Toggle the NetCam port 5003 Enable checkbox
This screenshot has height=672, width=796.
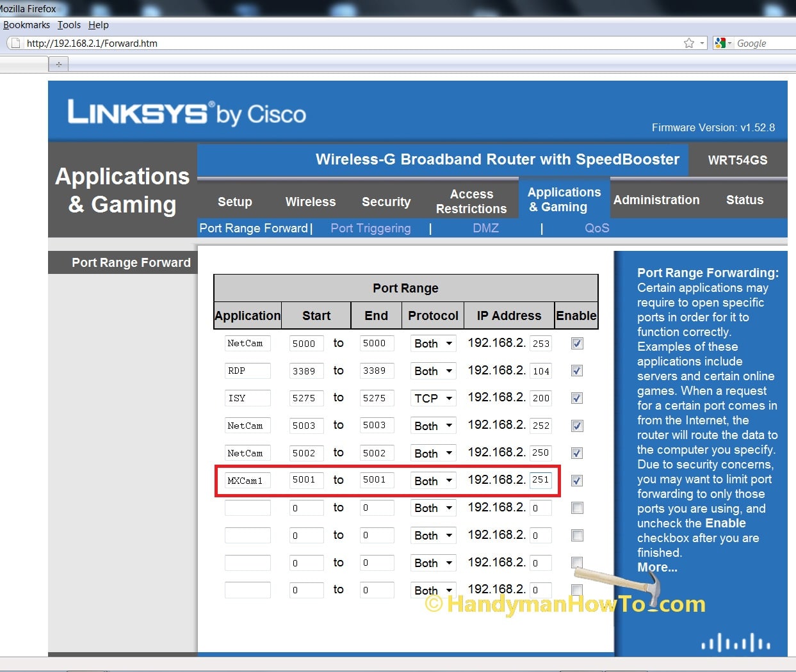coord(577,426)
